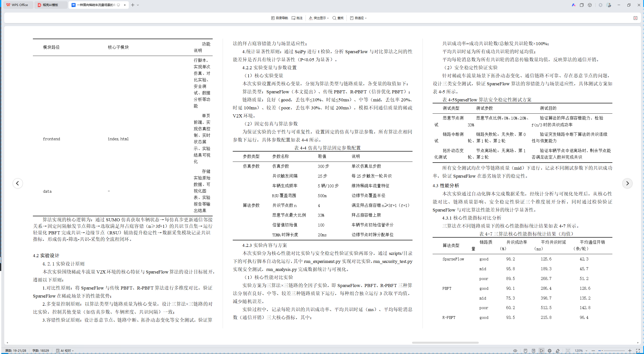Open the WPS AI assistant icon
Image resolution: width=644 pixels, height=354 pixels.
coord(574,5)
